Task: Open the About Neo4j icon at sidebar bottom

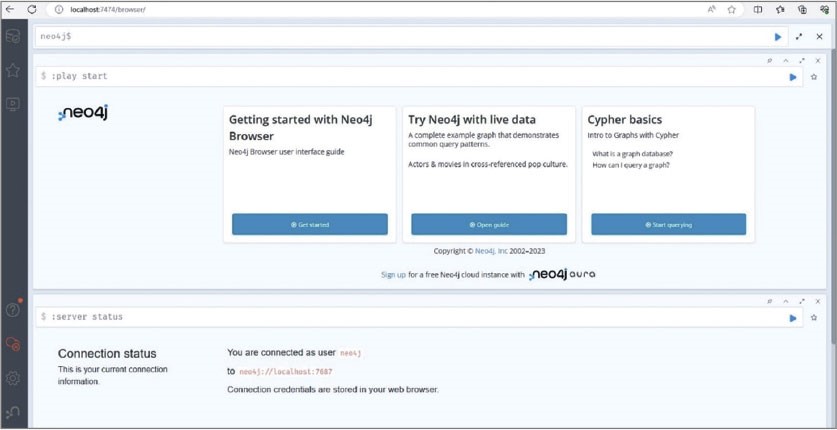Action: click(13, 412)
